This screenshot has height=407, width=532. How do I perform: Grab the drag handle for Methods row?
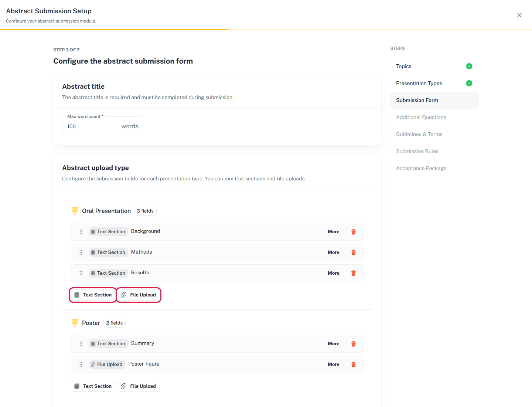(x=81, y=252)
